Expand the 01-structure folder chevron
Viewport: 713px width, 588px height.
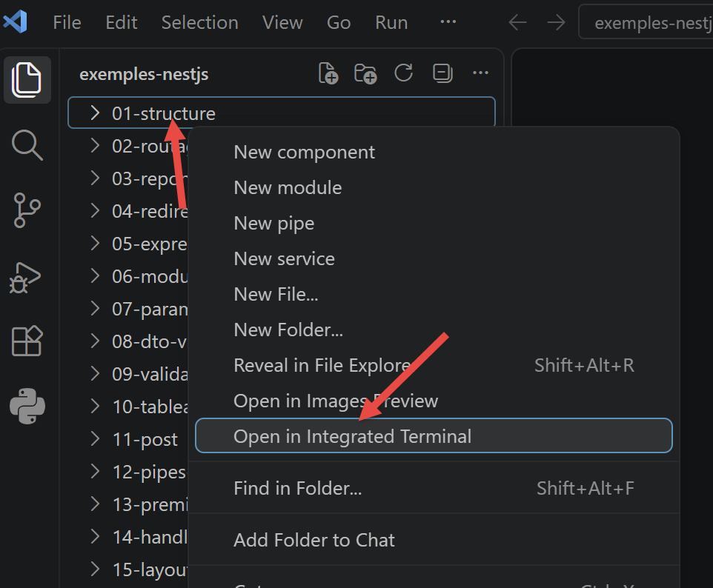pyautogui.click(x=95, y=113)
